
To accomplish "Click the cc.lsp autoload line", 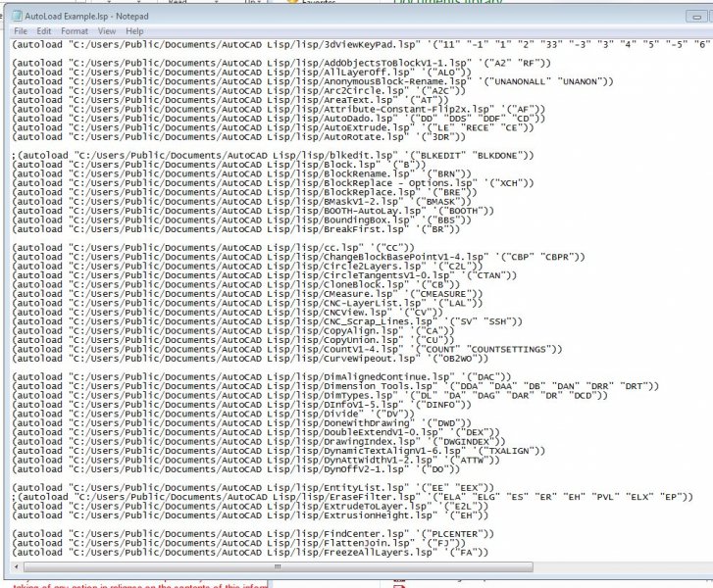I will click(213, 248).
